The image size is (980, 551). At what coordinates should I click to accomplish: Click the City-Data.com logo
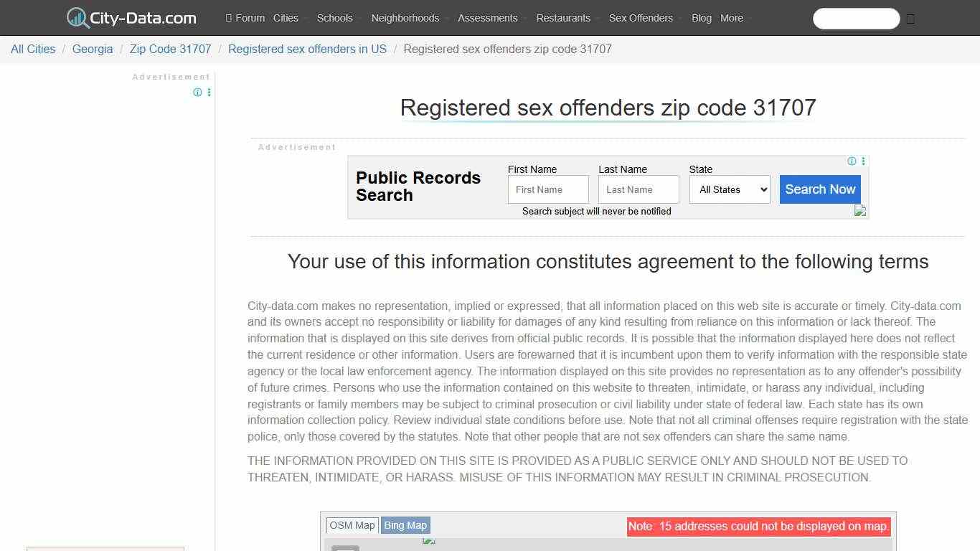131,17
